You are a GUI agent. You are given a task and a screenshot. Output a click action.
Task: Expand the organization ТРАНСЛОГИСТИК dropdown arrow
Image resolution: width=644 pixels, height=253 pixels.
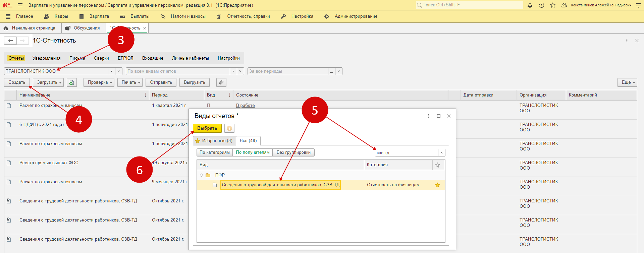pos(111,71)
